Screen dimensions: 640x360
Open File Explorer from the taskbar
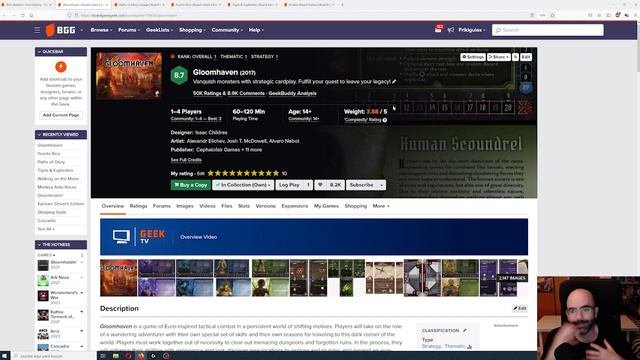pyautogui.click(x=116, y=356)
